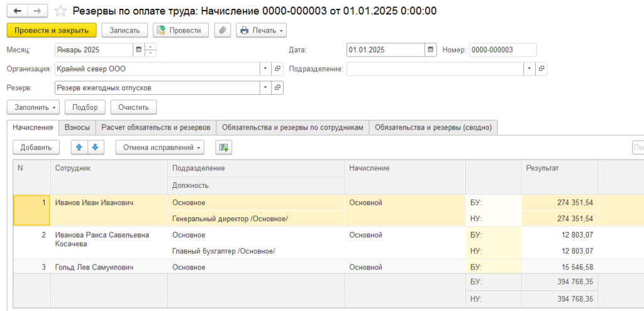Click the Дата field 01.01.2025

tap(386, 50)
